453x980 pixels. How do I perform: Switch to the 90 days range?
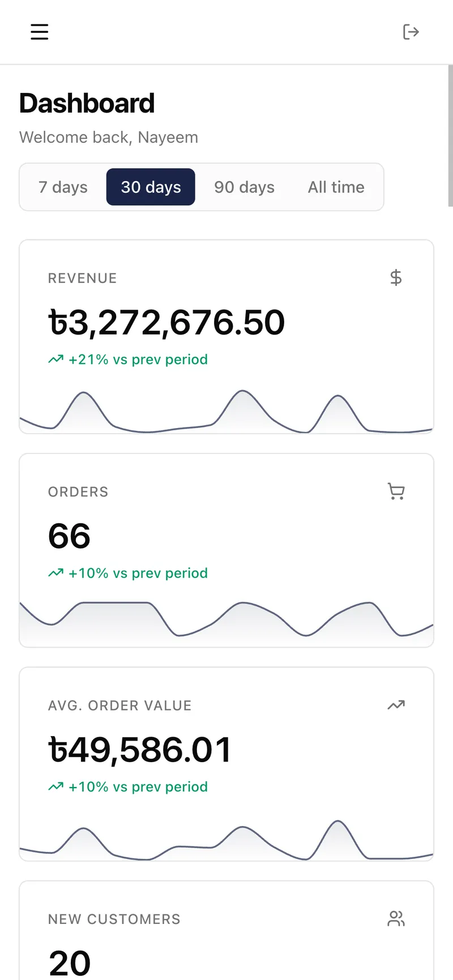(244, 187)
